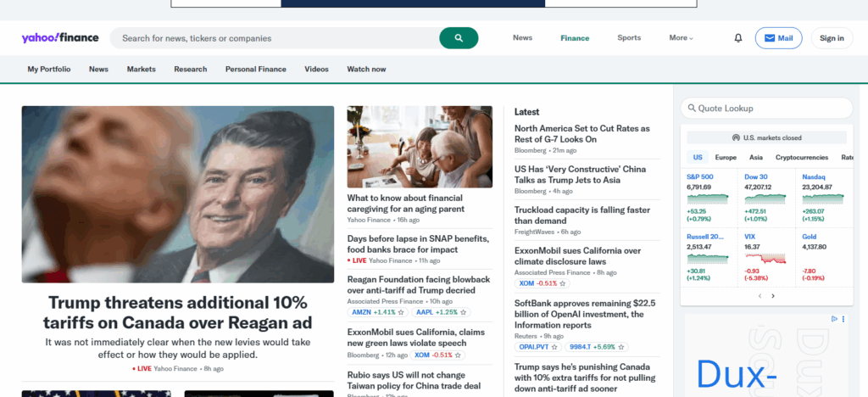Add AAPL ticker to watchlist star
Image resolution: width=868 pixels, height=397 pixels.
(464, 312)
